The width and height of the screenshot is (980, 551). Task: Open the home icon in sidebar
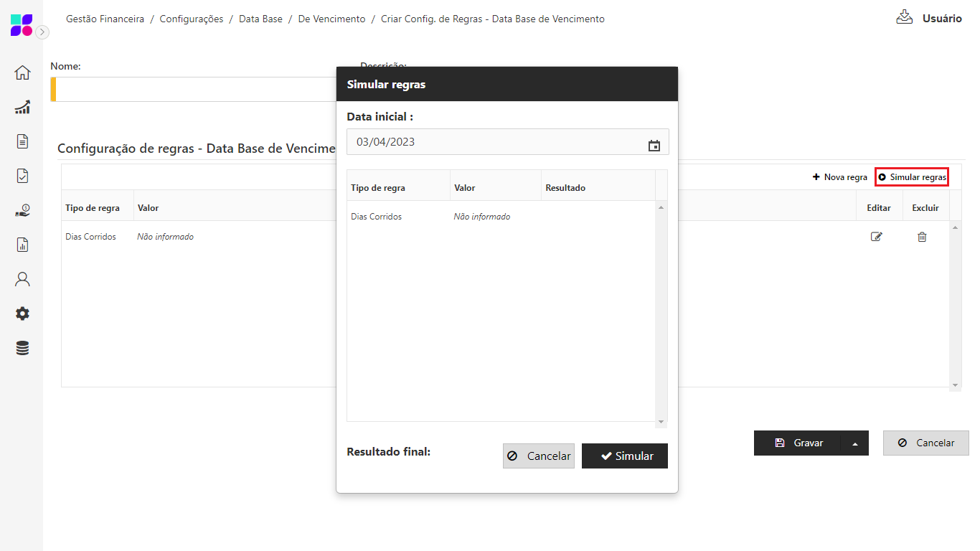point(22,72)
